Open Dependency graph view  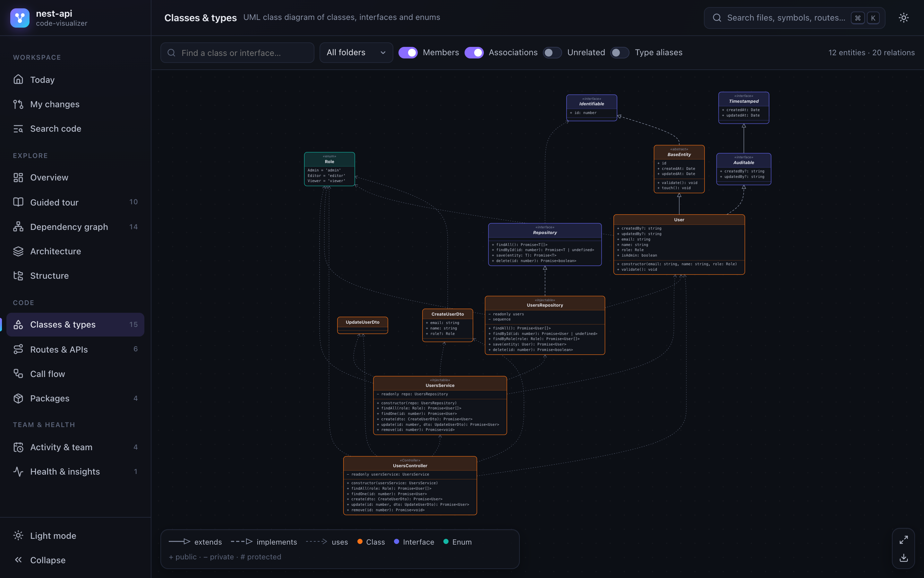[x=76, y=227]
